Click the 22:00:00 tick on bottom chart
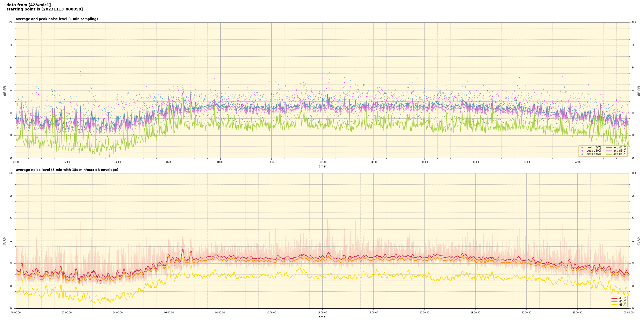The height and width of the screenshot is (322, 644). coord(577,313)
